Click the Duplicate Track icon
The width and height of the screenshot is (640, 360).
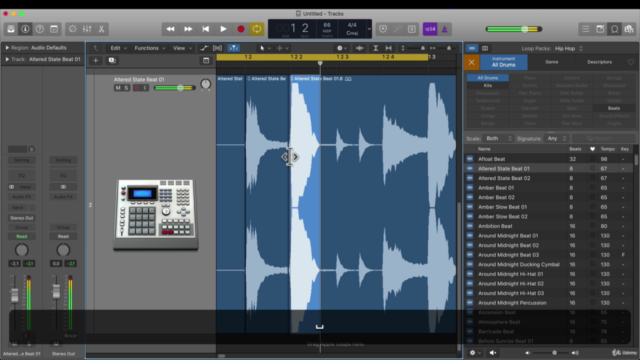tap(112, 60)
